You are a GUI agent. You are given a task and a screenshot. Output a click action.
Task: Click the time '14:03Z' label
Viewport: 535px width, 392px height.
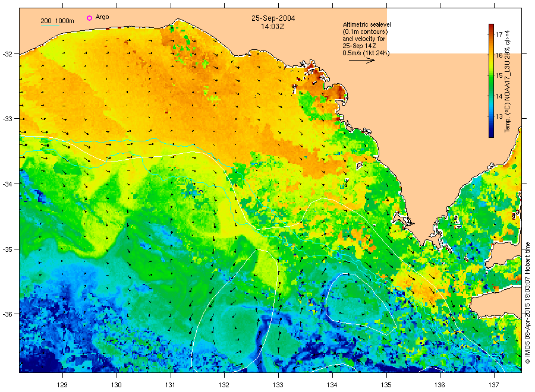pos(273,27)
